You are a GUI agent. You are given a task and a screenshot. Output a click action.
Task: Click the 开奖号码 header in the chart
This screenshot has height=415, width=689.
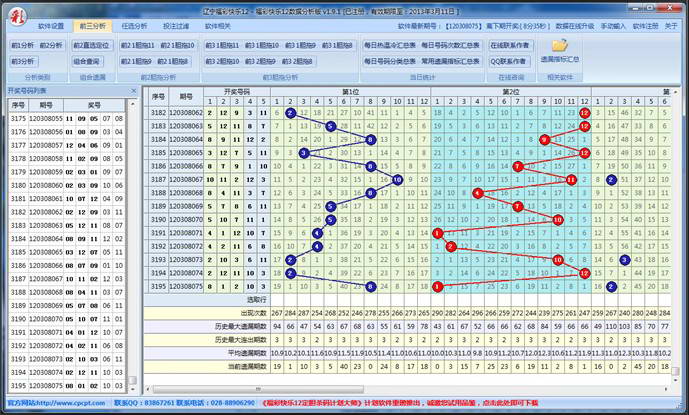click(237, 92)
